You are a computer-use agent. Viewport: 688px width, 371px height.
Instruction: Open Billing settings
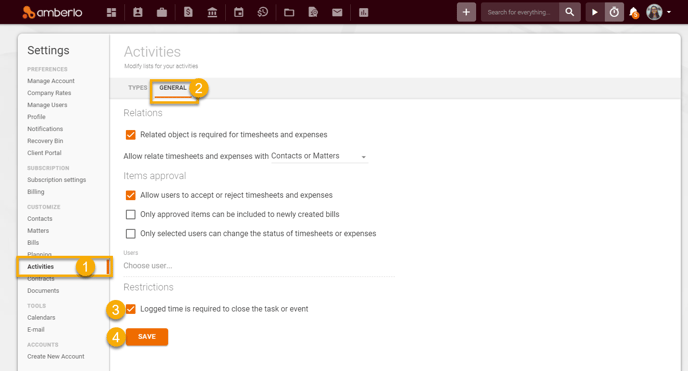pyautogui.click(x=36, y=192)
